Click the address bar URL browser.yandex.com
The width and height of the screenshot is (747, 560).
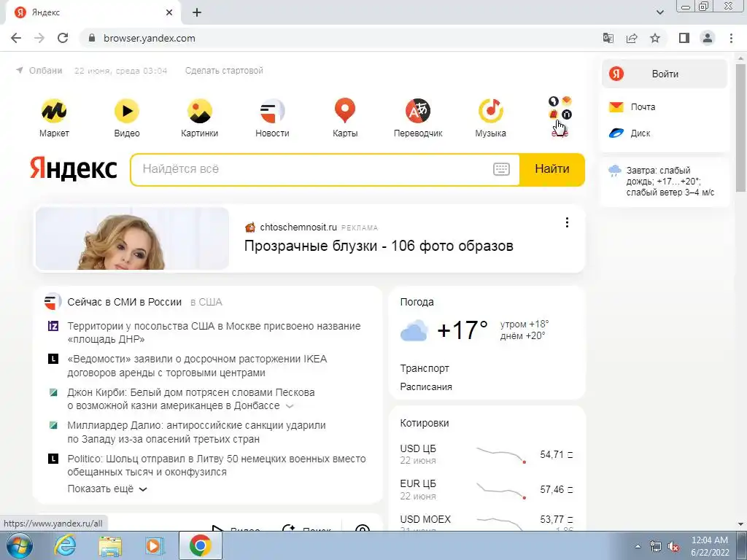[150, 38]
